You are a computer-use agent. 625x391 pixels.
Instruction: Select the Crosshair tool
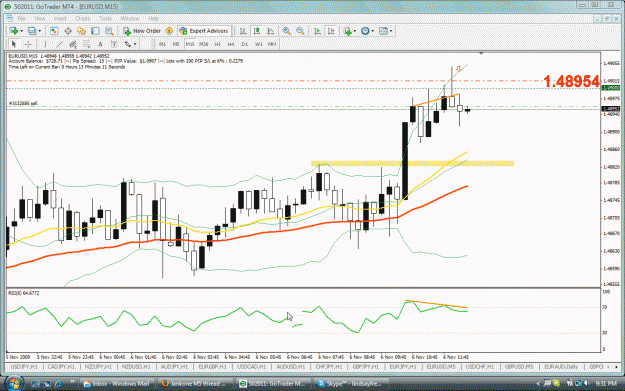pyautogui.click(x=28, y=44)
